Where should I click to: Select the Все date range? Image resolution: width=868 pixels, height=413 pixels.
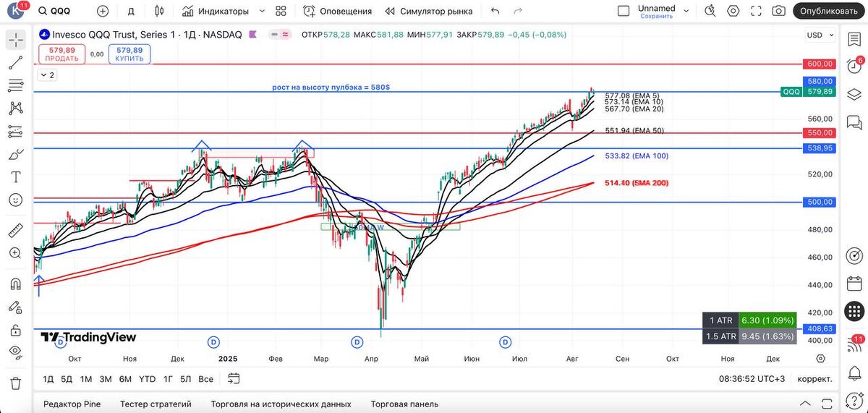pyautogui.click(x=206, y=378)
